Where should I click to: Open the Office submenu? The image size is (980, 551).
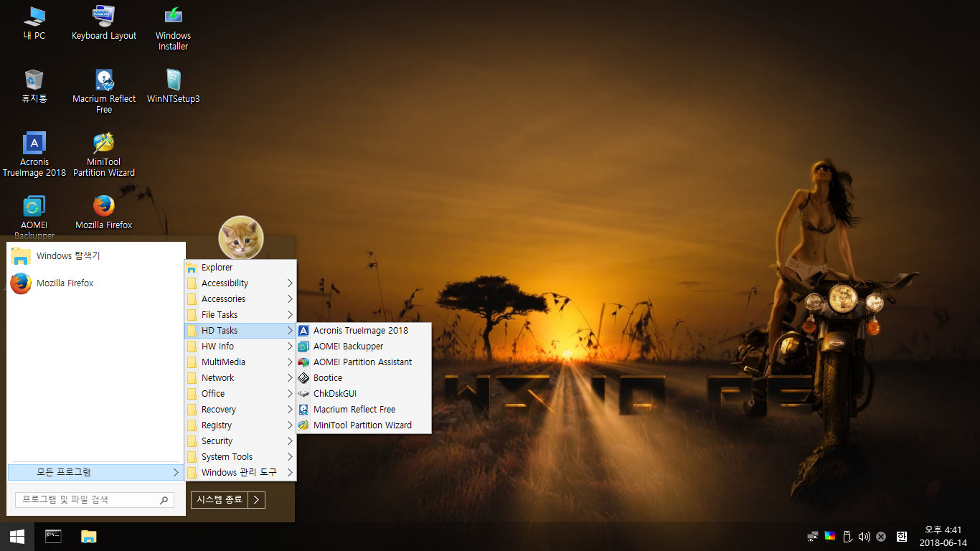pyautogui.click(x=240, y=394)
